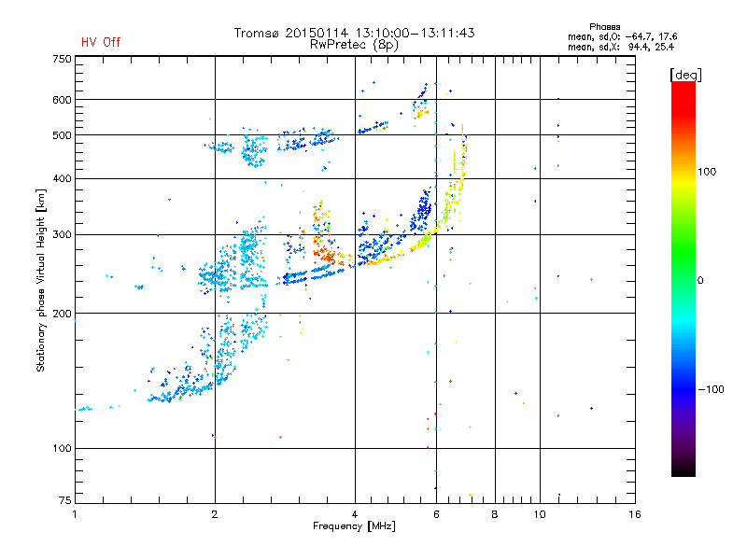
Task: Click the y-axis tick label '200'
Action: click(x=62, y=314)
